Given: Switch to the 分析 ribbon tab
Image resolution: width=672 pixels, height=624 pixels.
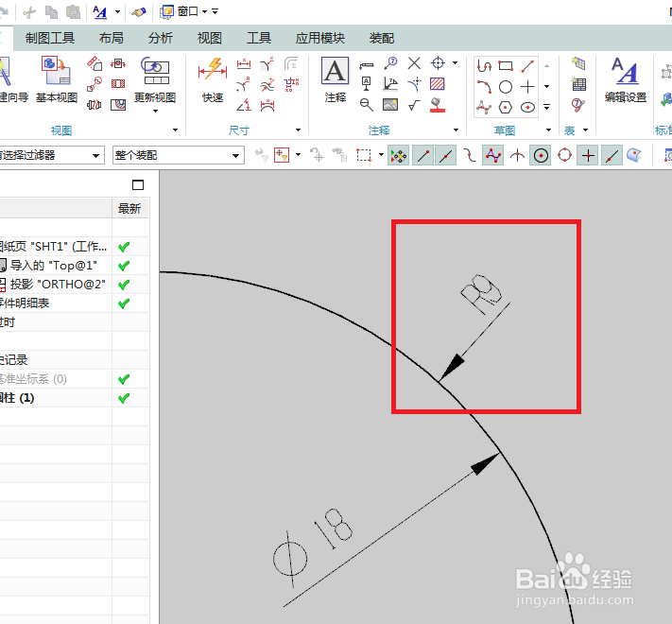Looking at the screenshot, I should (x=161, y=38).
